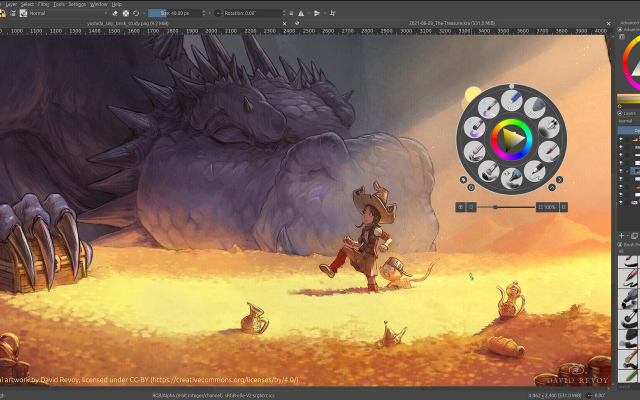Open dropdown arrow right of reload preset icon
The image size is (640, 400).
[x=144, y=13]
